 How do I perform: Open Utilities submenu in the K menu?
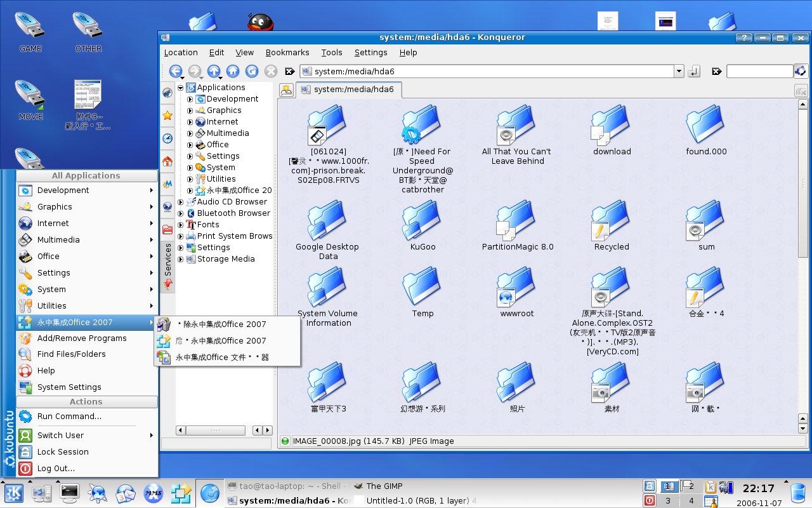click(x=87, y=305)
